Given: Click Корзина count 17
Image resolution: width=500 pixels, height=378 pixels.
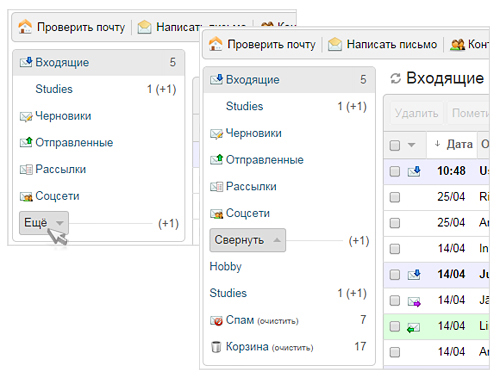Looking at the screenshot, I should pos(360,346).
